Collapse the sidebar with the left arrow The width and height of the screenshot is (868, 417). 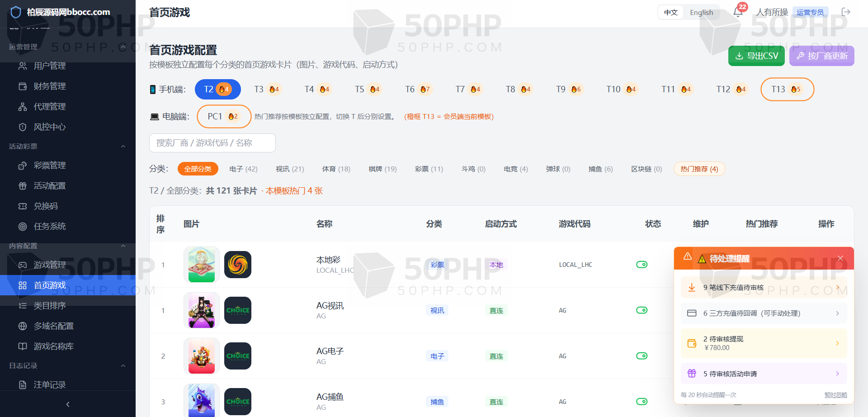68,404
